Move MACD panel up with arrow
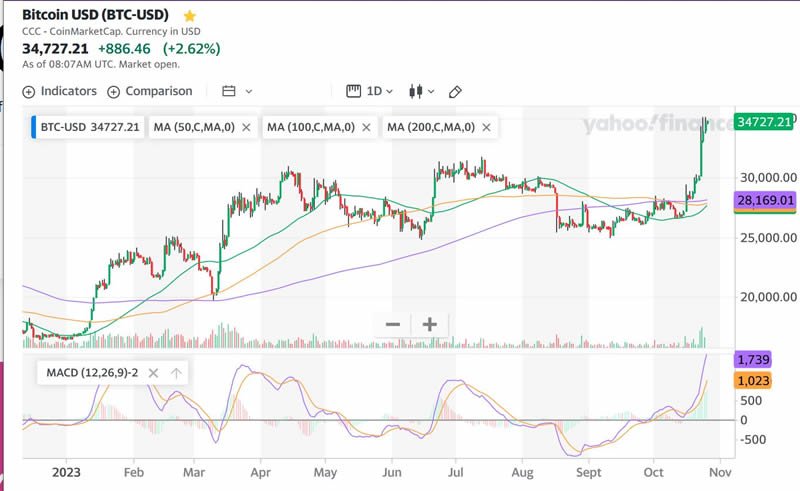800x491 pixels. (176, 373)
